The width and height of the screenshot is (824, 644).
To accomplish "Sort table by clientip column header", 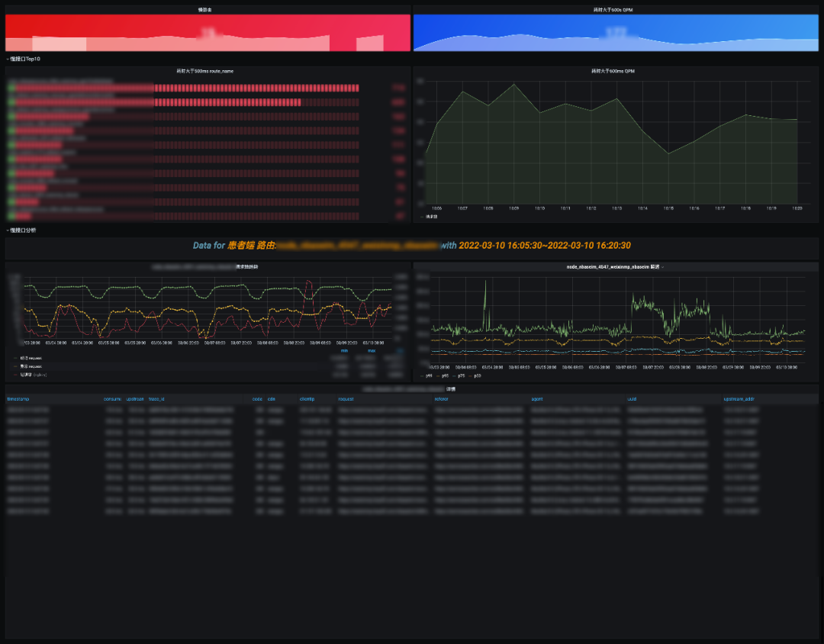I will [307, 399].
